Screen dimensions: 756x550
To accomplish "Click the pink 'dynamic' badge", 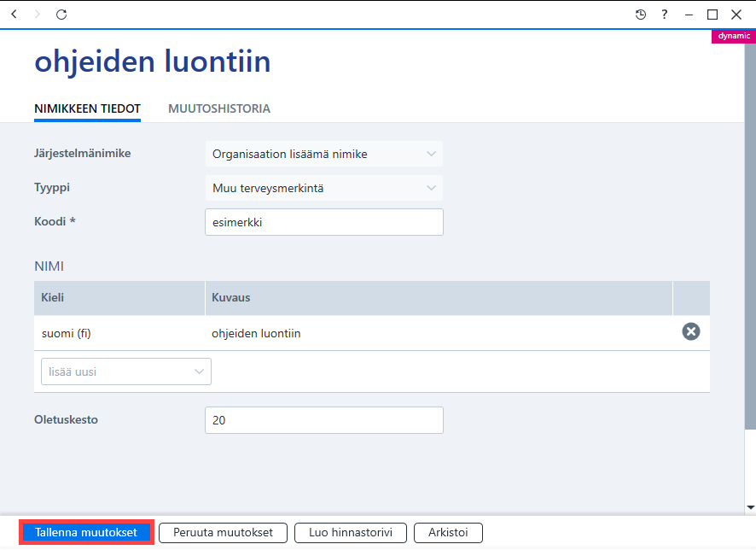I will pos(734,36).
